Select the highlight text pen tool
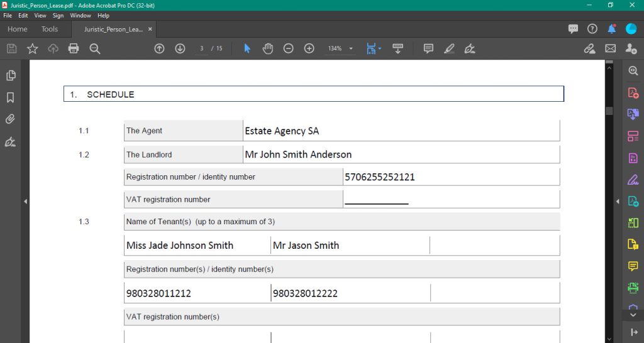Viewport: 644px width, 343px height. (x=449, y=48)
